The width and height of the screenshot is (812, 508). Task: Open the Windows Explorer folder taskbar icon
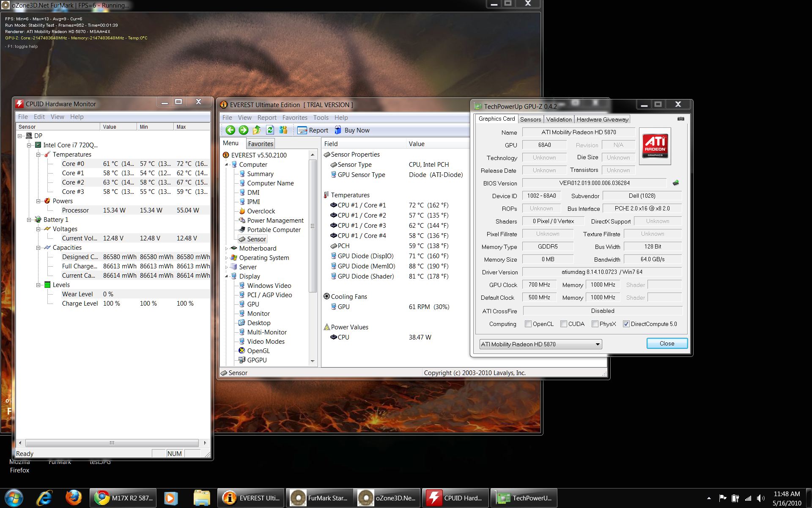pos(202,498)
